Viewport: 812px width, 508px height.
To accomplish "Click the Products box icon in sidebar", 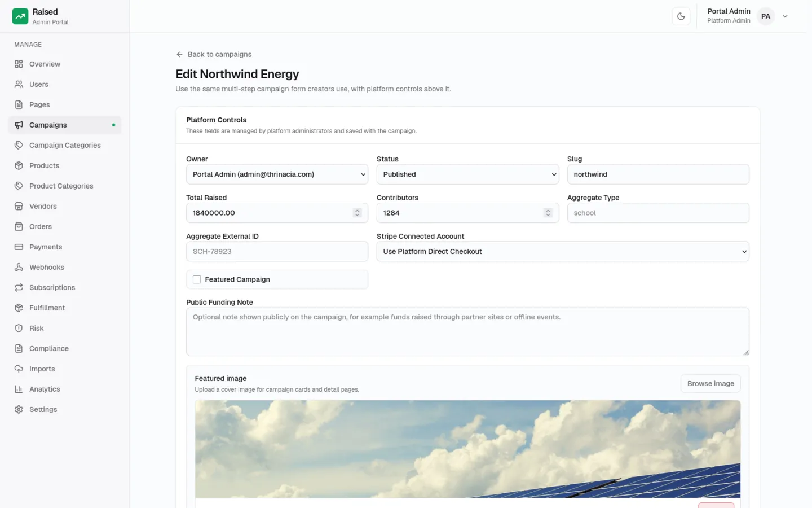I will pyautogui.click(x=19, y=165).
